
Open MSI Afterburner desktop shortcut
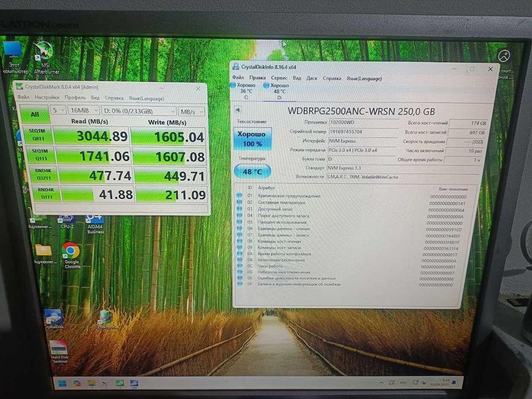coord(46,58)
